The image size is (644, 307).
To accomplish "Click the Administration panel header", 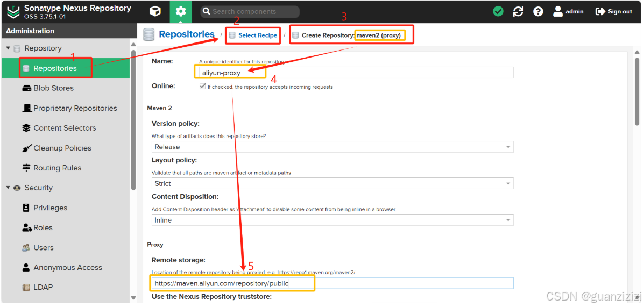I will click(68, 31).
